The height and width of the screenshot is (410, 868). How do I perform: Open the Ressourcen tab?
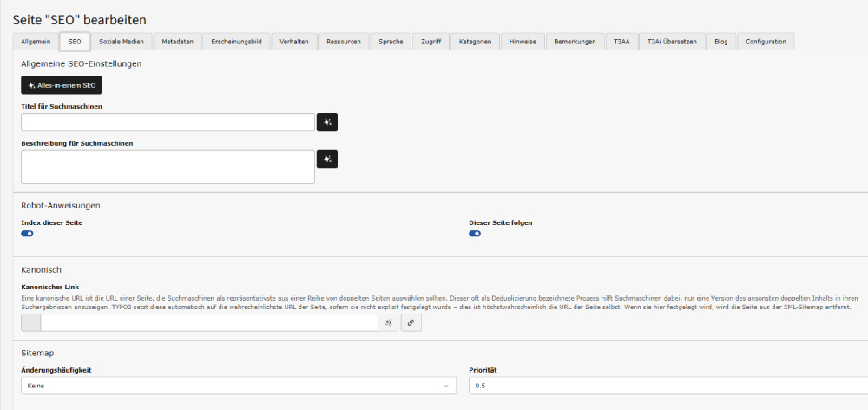(x=344, y=42)
